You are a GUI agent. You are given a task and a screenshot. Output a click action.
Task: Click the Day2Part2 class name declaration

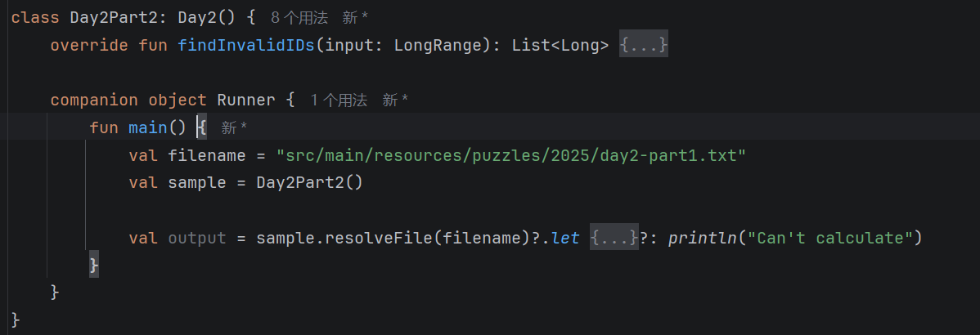[x=89, y=18]
